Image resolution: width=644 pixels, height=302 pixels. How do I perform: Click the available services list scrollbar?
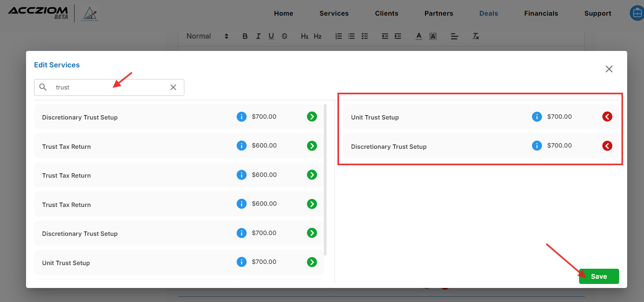pyautogui.click(x=325, y=180)
